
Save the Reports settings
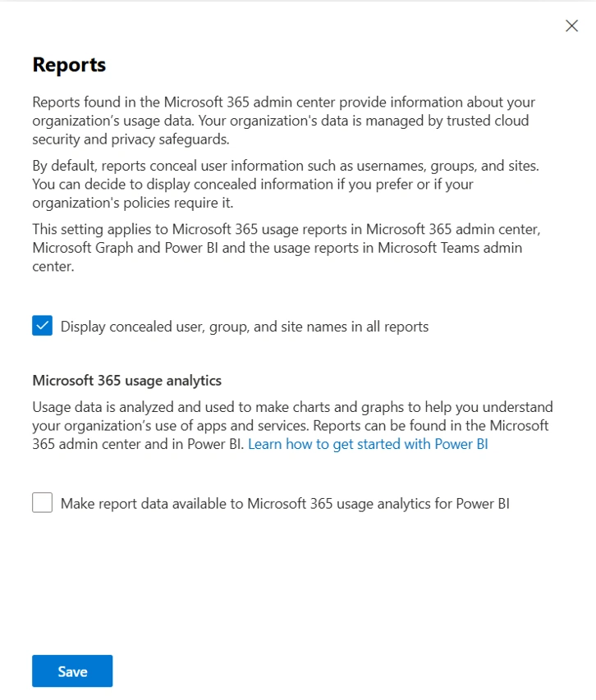click(x=72, y=670)
